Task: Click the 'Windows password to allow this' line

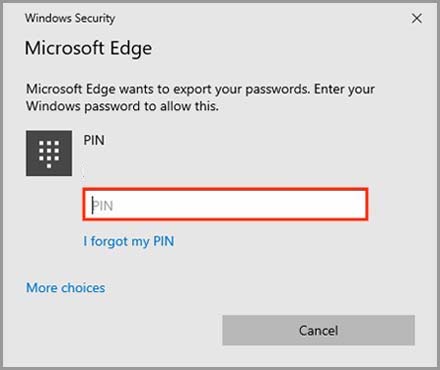Action: pos(122,106)
